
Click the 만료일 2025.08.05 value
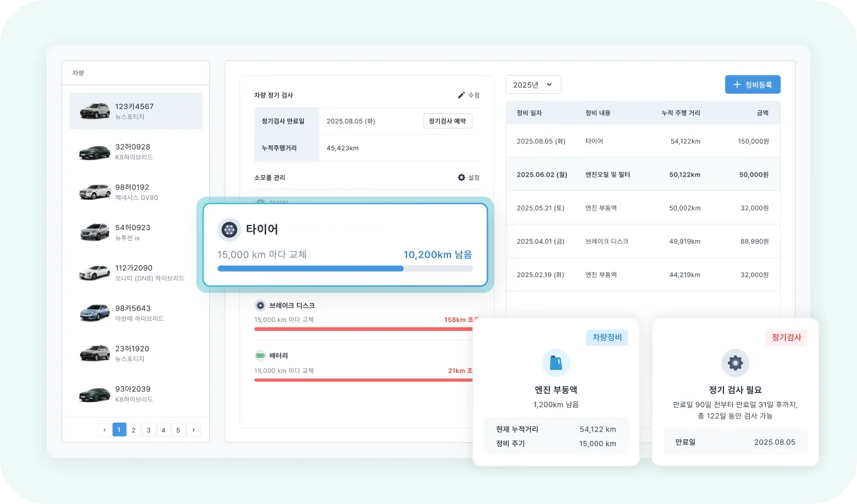[774, 442]
